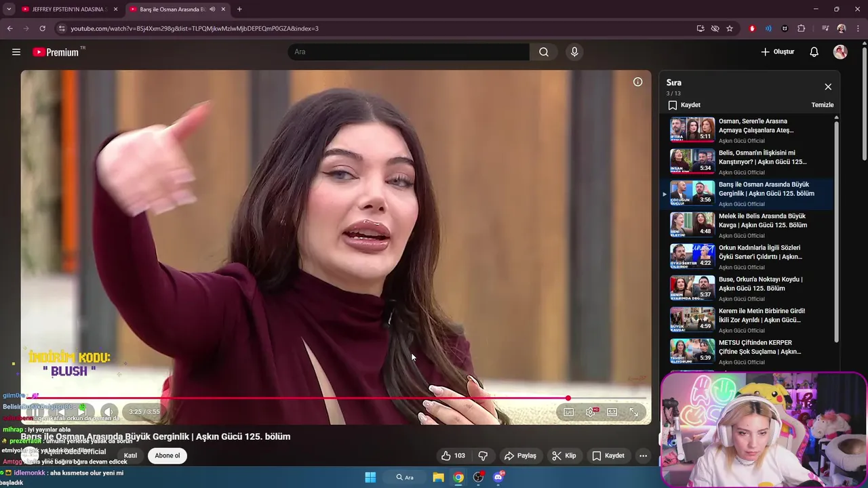This screenshot has width=868, height=488.
Task: Dislike the video
Action: [x=483, y=455]
